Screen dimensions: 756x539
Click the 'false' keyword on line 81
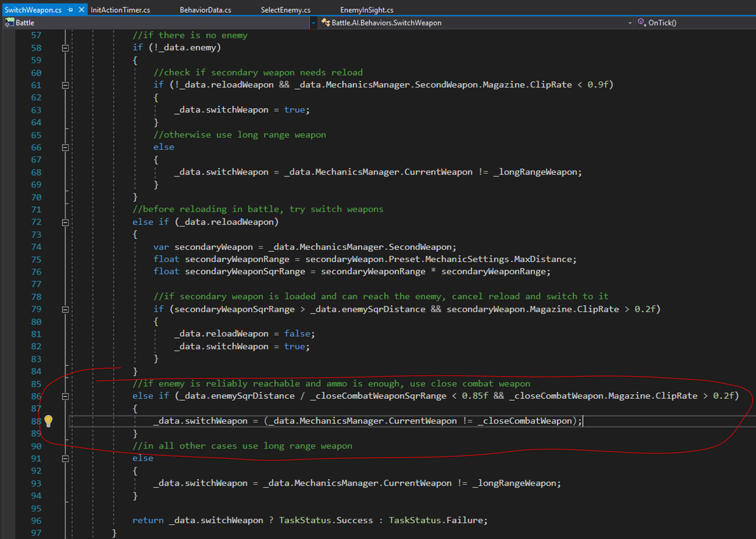298,334
